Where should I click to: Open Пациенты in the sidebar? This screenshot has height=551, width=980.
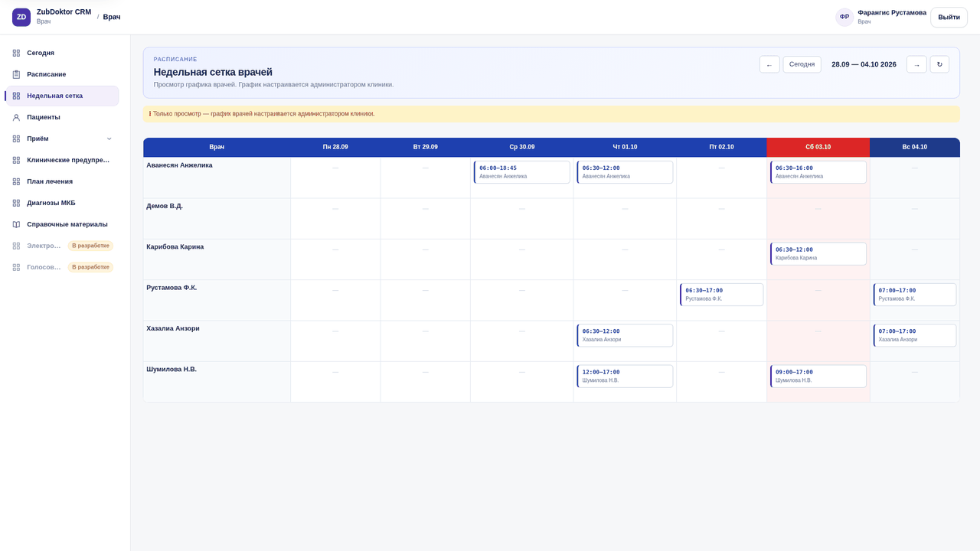(x=61, y=117)
